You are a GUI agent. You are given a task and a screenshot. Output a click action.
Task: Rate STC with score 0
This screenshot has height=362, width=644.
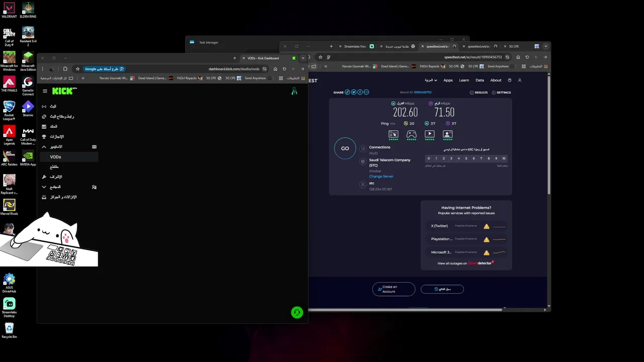point(429,158)
